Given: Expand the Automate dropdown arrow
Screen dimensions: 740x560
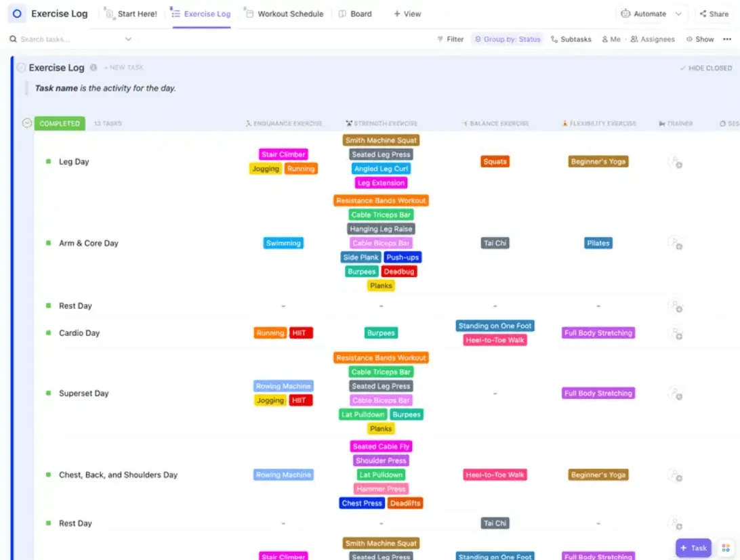Looking at the screenshot, I should pos(678,14).
